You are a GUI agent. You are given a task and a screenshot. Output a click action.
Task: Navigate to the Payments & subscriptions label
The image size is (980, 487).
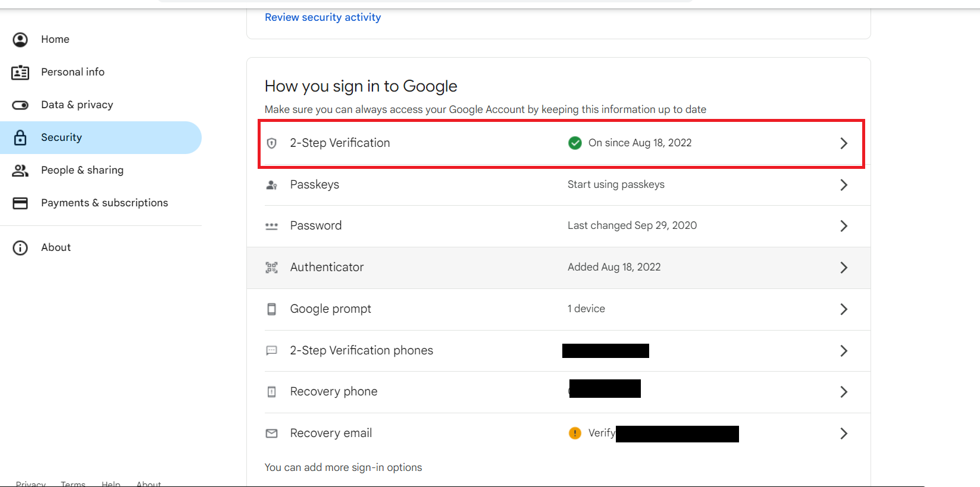click(x=105, y=203)
